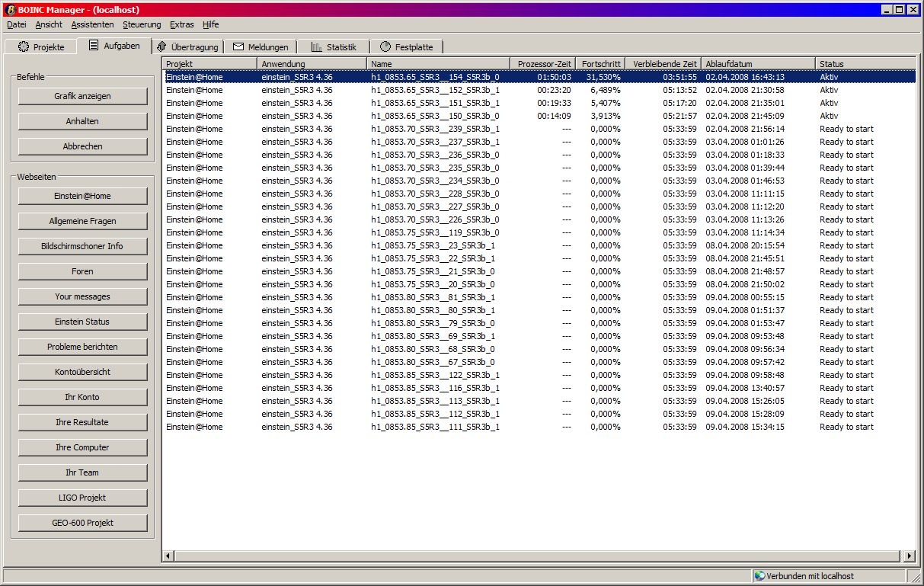Sort by Prozessor-Zeit column header
This screenshot has height=586, width=924.
tap(542, 64)
